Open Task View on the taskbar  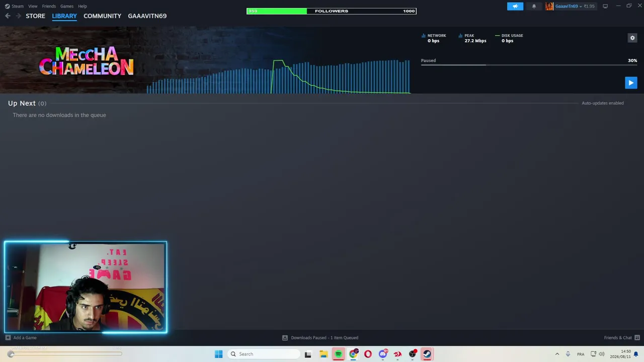coord(308,354)
